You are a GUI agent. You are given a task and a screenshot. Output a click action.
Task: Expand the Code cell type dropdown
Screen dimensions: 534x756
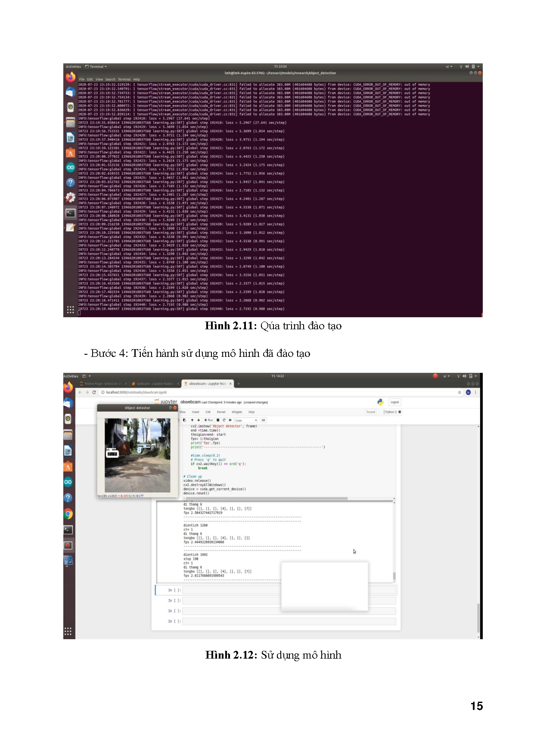click(246, 420)
